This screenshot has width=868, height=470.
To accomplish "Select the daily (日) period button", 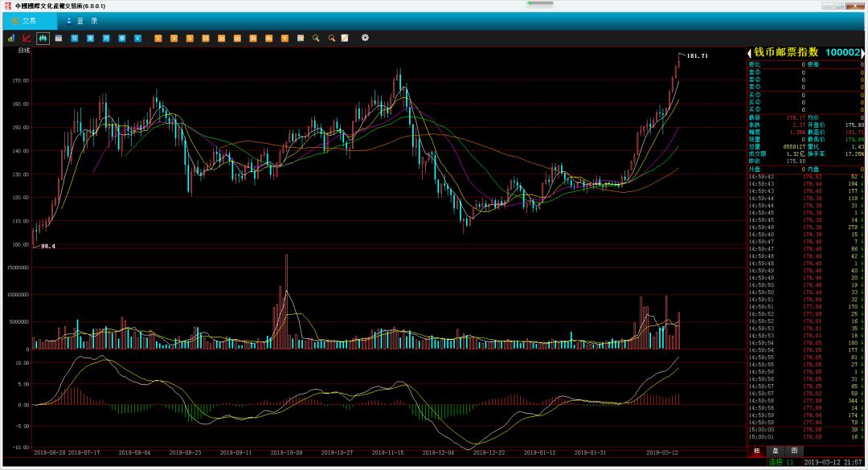I will [75, 39].
